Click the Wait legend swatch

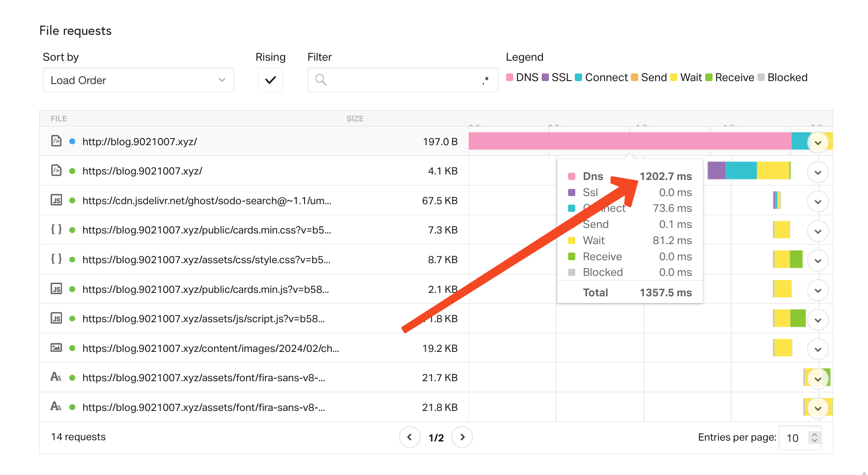(673, 77)
